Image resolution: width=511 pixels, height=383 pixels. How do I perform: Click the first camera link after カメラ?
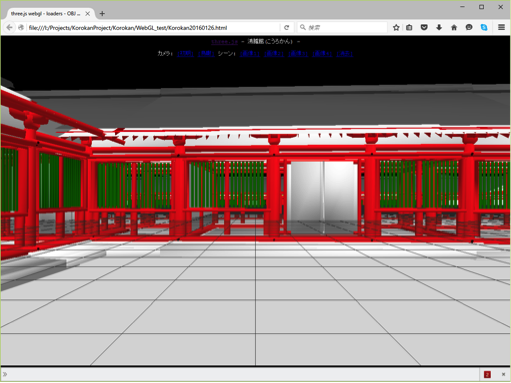click(x=185, y=54)
